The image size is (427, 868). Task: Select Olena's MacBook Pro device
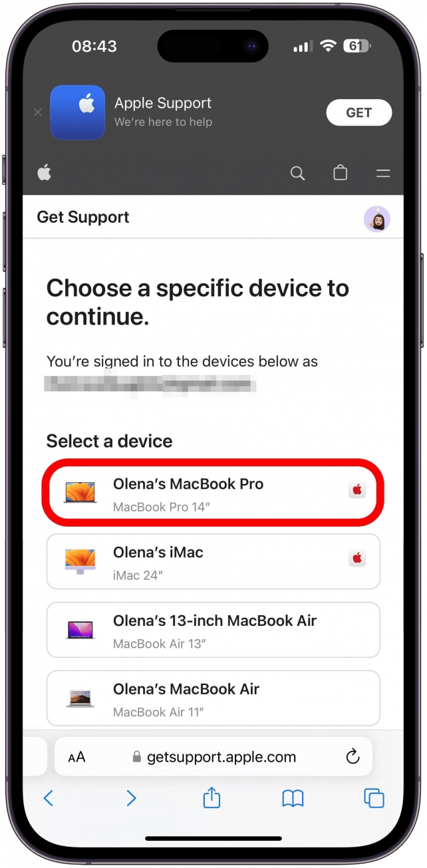click(x=213, y=493)
